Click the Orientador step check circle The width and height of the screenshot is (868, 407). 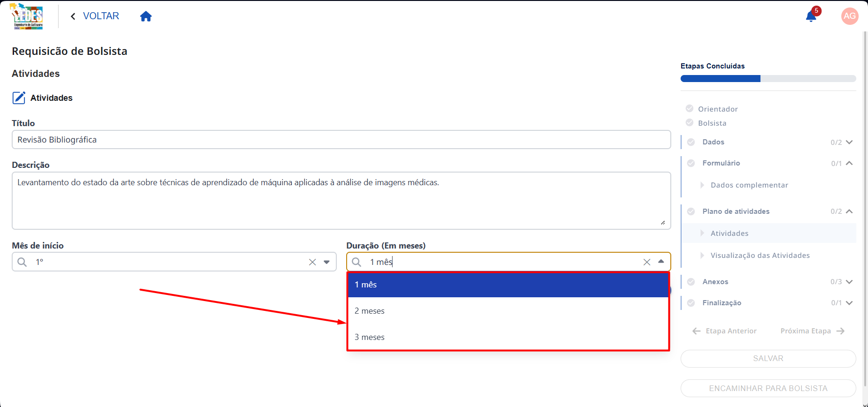click(690, 108)
